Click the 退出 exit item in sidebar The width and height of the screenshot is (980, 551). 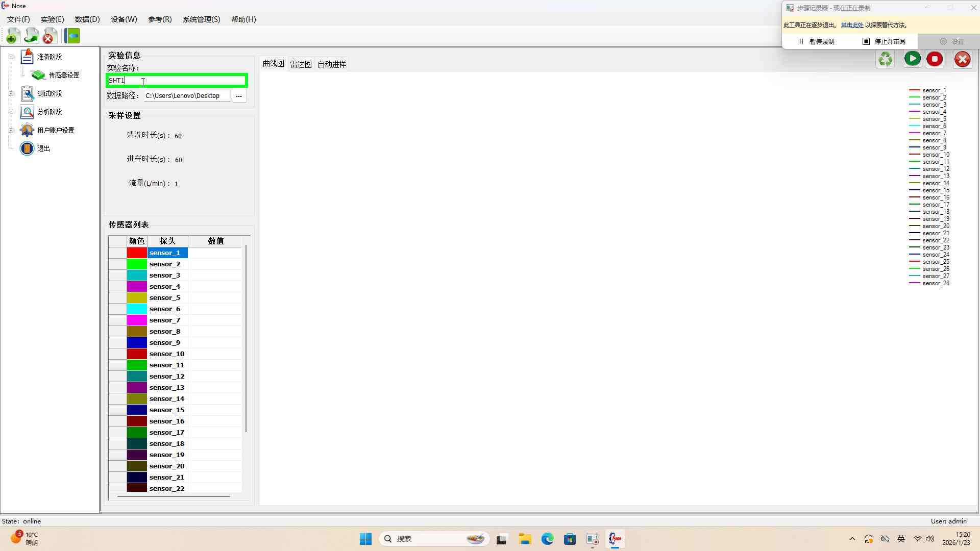[44, 148]
